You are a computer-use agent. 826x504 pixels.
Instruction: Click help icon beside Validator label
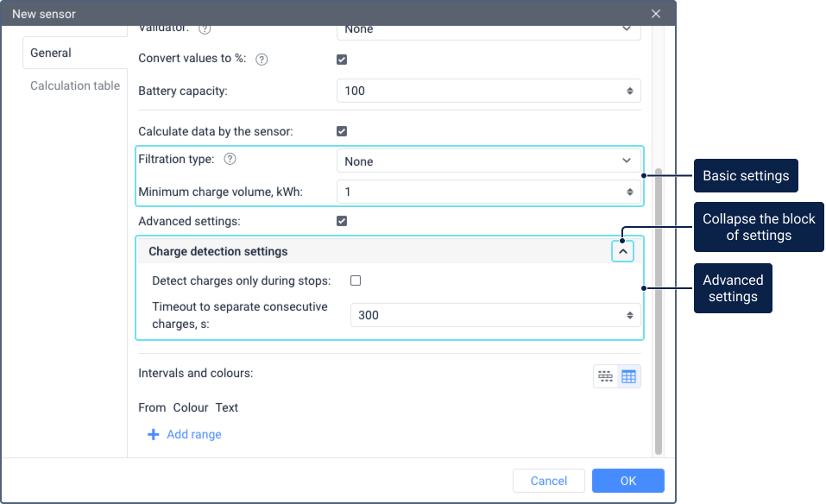(205, 29)
